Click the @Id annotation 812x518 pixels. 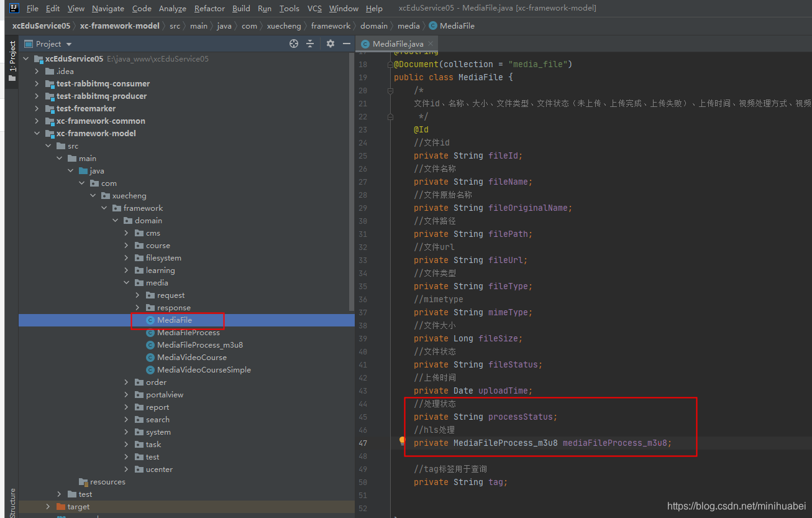pyautogui.click(x=421, y=129)
